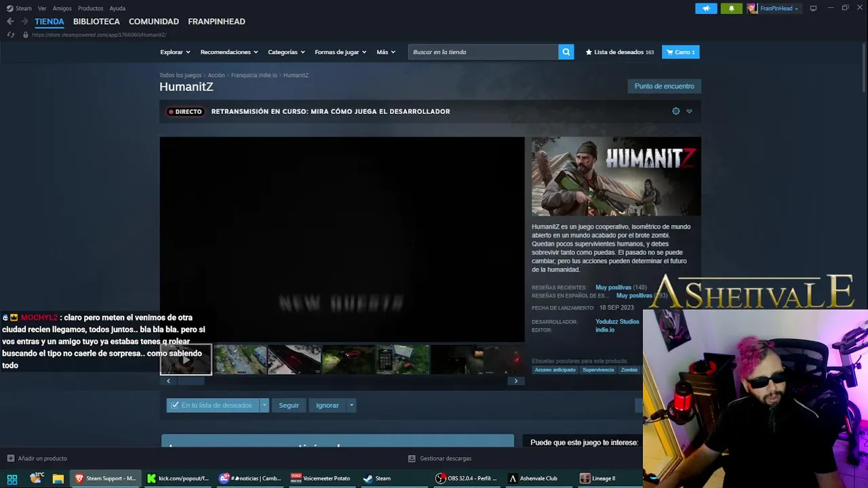Screen dimensions: 868x488
Task: Open File Explorer from taskbar
Action: (x=58, y=479)
